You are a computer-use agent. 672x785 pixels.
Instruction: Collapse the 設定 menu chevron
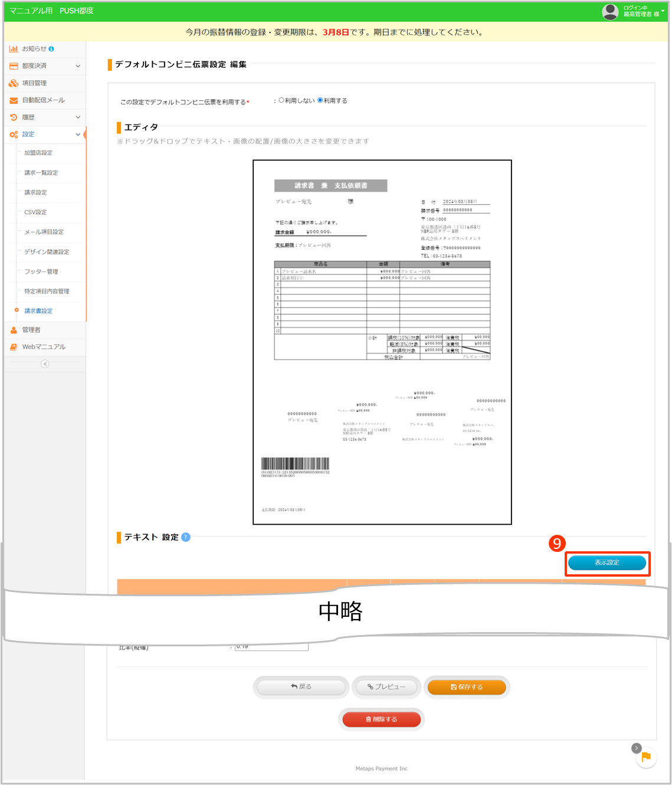(x=77, y=135)
